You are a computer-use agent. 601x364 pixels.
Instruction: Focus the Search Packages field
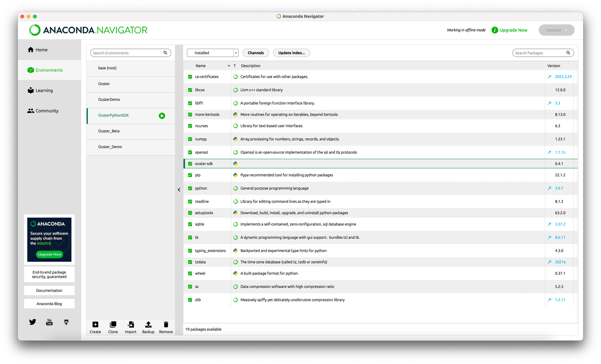click(543, 53)
